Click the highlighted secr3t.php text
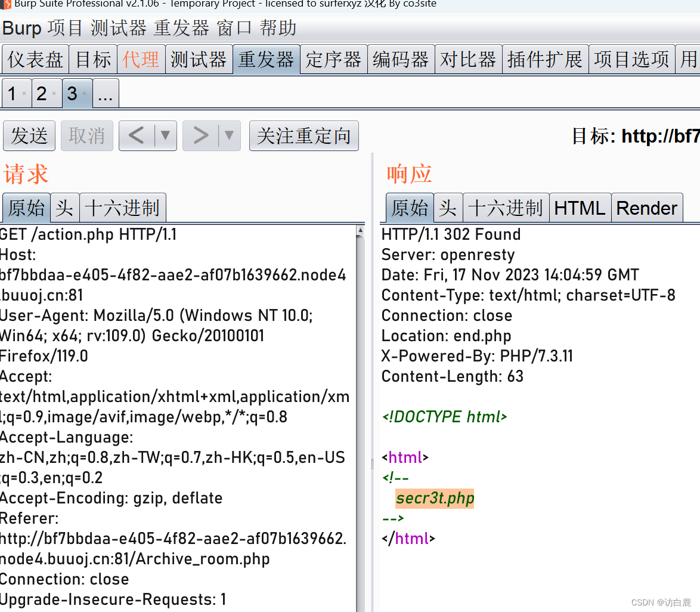The image size is (700, 612). (x=435, y=499)
